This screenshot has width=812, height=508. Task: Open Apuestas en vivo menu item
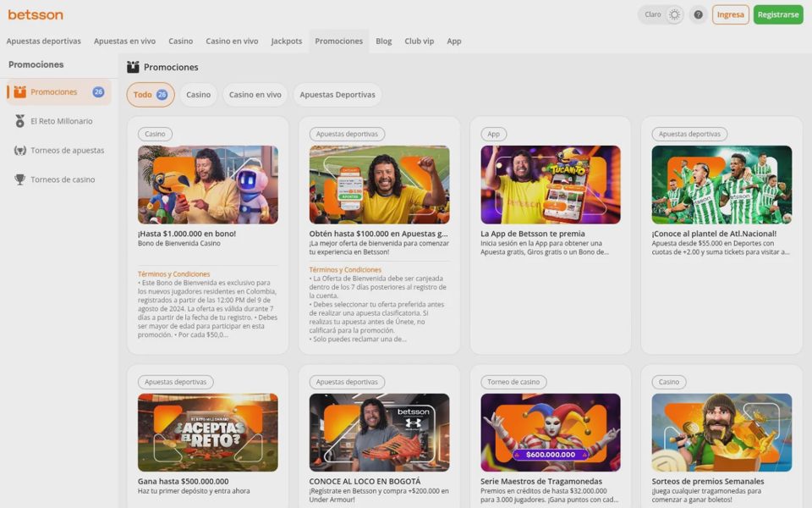pos(124,41)
